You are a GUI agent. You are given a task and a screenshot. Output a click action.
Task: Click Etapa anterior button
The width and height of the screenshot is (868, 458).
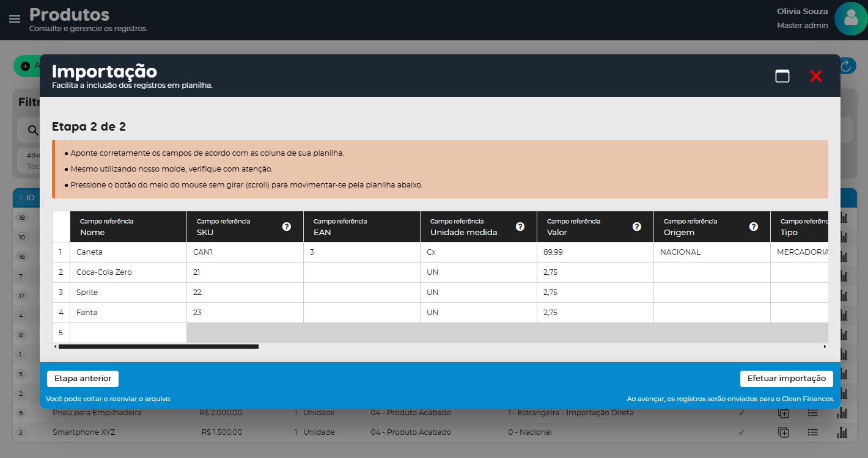83,379
